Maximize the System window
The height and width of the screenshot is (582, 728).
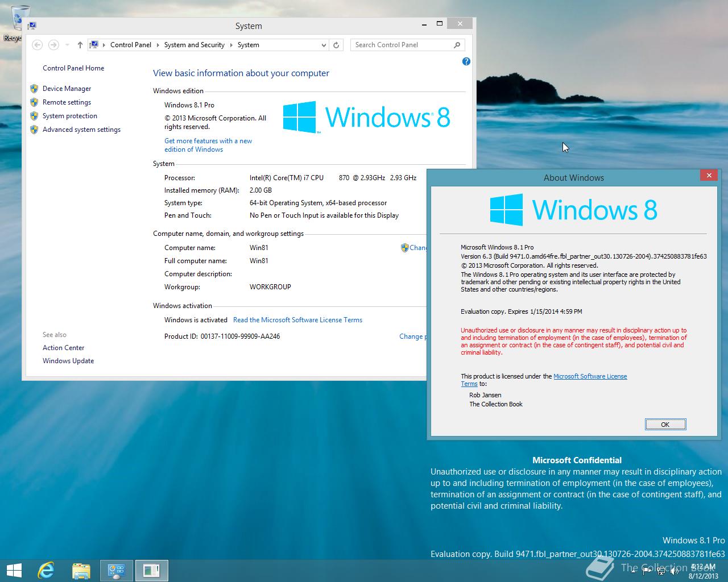coord(439,24)
